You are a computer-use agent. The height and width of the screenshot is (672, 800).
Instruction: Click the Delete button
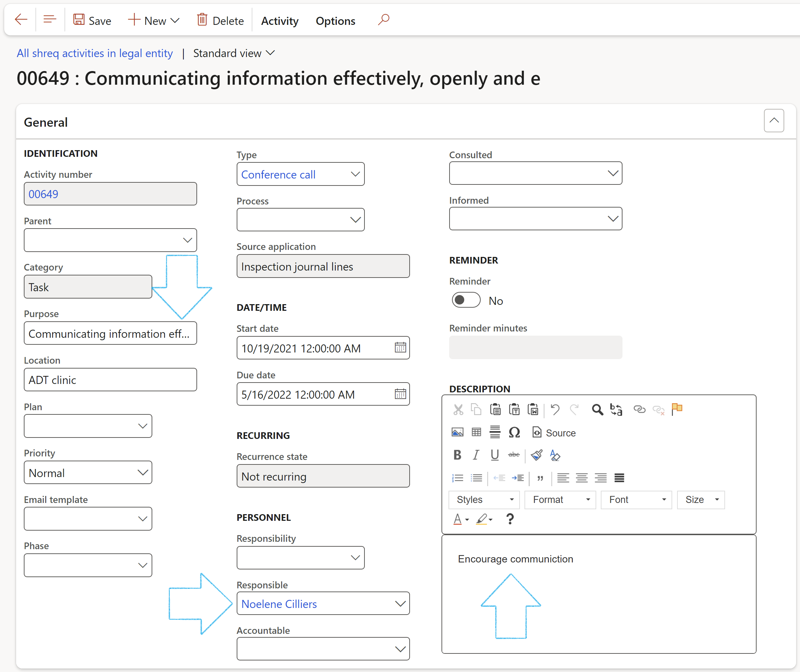220,21
